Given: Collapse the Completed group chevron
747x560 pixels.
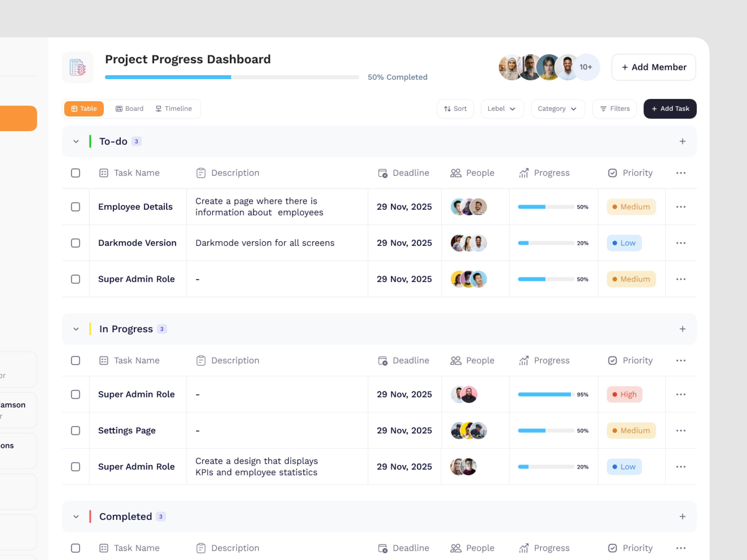Looking at the screenshot, I should pyautogui.click(x=76, y=517).
